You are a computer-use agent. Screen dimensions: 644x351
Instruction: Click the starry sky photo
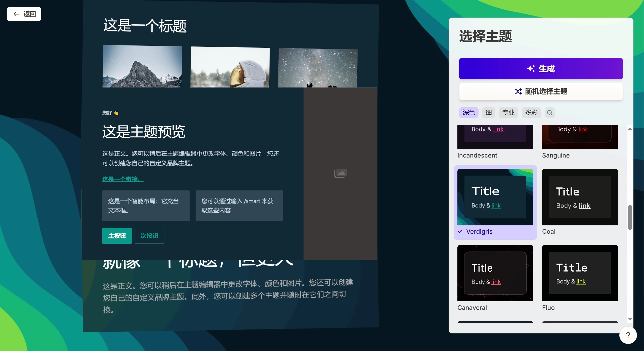[x=318, y=68]
